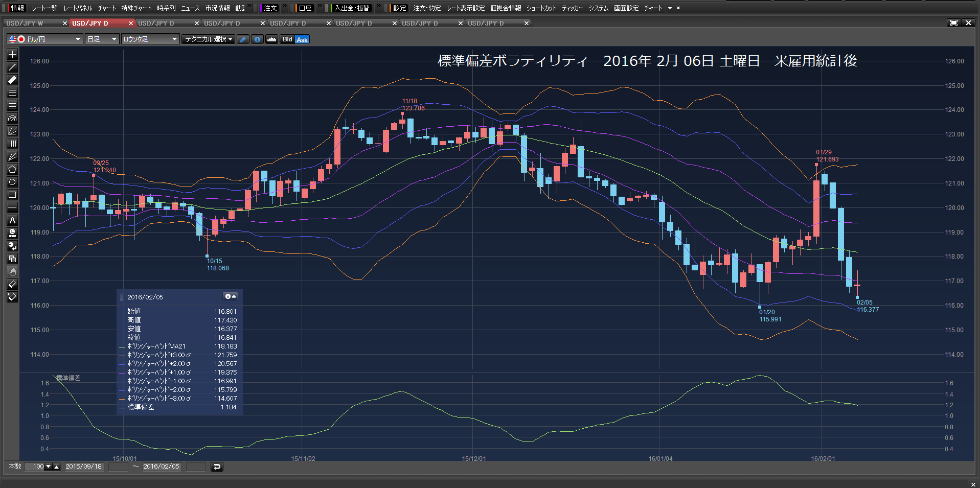This screenshot has width=980, height=488.
Task: Select the smiley icon stamp tool
Action: pyautogui.click(x=12, y=233)
